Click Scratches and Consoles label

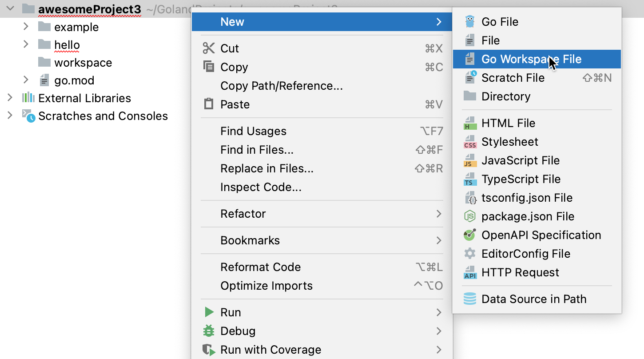(x=103, y=116)
